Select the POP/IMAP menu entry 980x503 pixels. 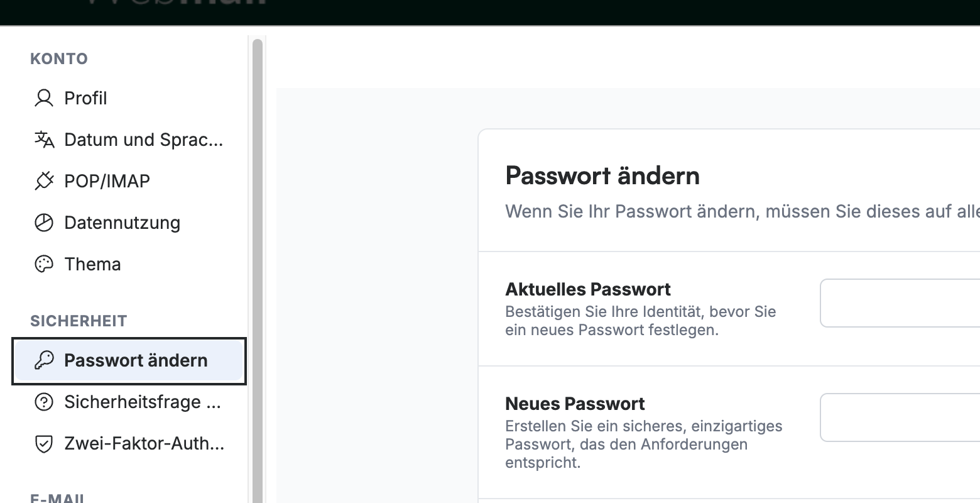pyautogui.click(x=129, y=181)
